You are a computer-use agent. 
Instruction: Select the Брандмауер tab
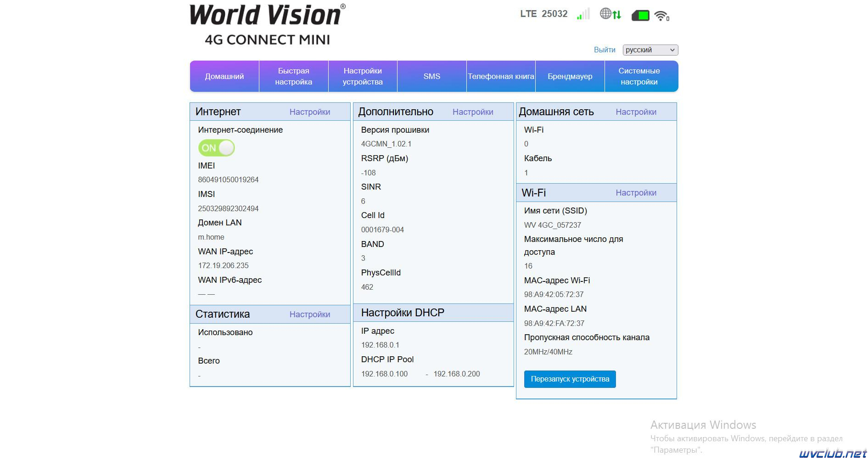point(570,76)
